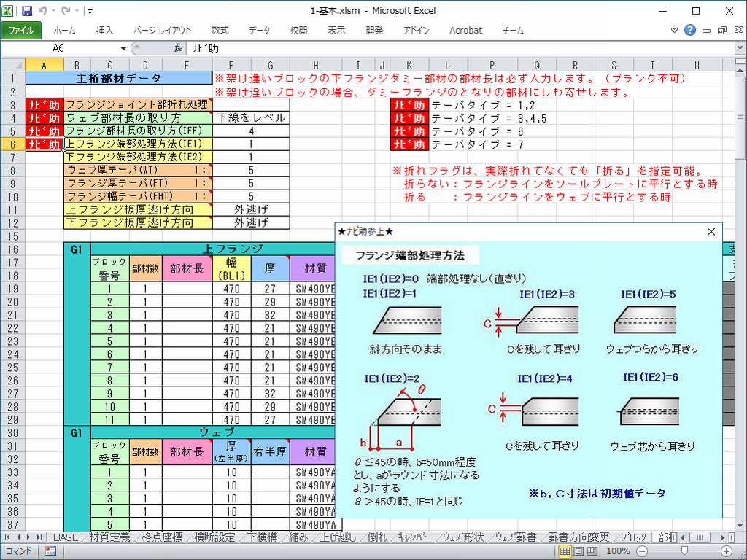Switch to the 材質定義 sheet tab
Screen dimensions: 747x560
pyautogui.click(x=109, y=537)
